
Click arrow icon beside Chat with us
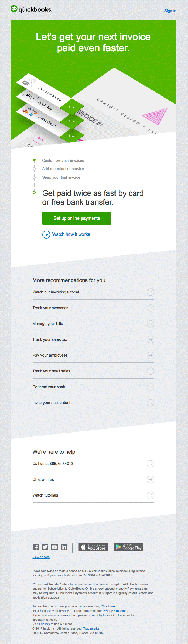click(x=150, y=479)
